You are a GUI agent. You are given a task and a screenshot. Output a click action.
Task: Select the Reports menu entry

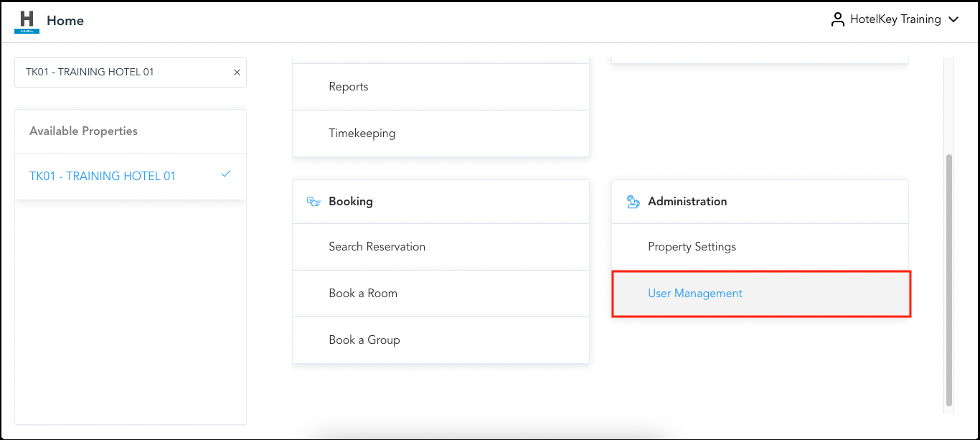coord(349,86)
